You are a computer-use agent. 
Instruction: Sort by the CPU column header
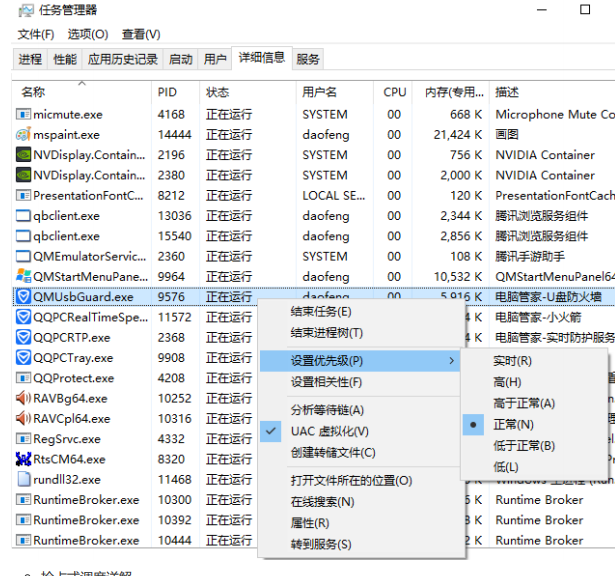pos(393,92)
